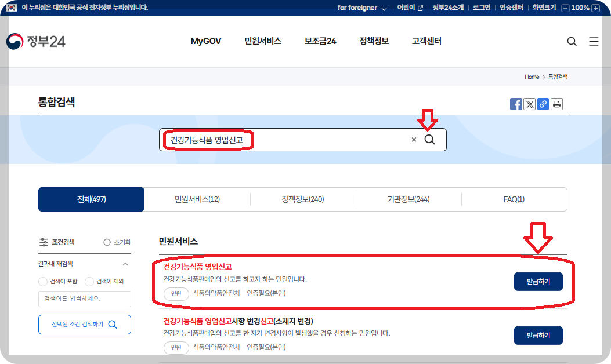The width and height of the screenshot is (611, 364).
Task: Share page via X icon
Action: [530, 104]
